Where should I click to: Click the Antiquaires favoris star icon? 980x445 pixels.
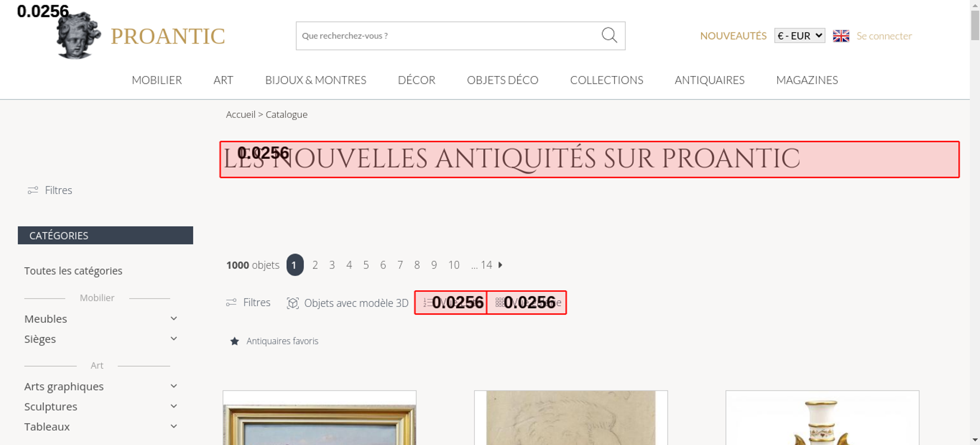pyautogui.click(x=235, y=341)
